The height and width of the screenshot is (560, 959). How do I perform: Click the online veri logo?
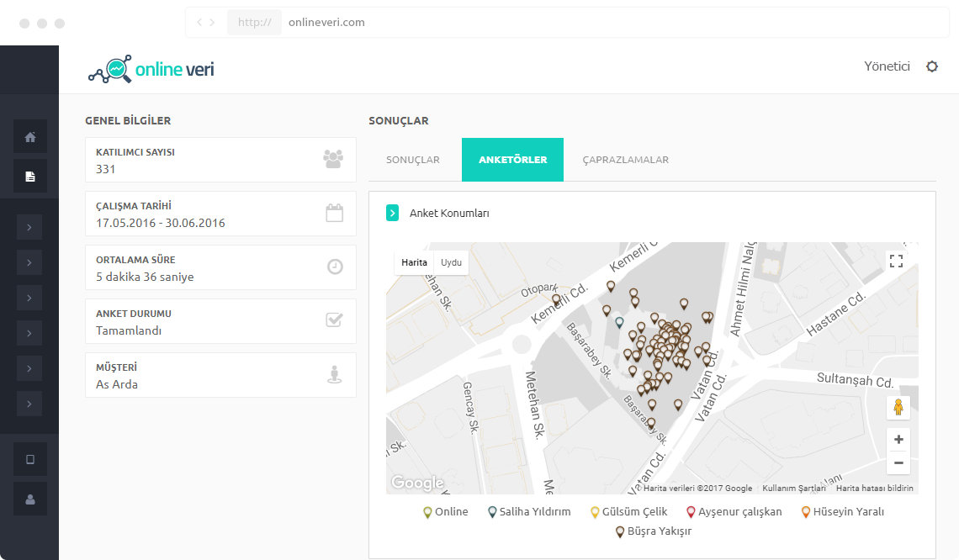(151, 70)
